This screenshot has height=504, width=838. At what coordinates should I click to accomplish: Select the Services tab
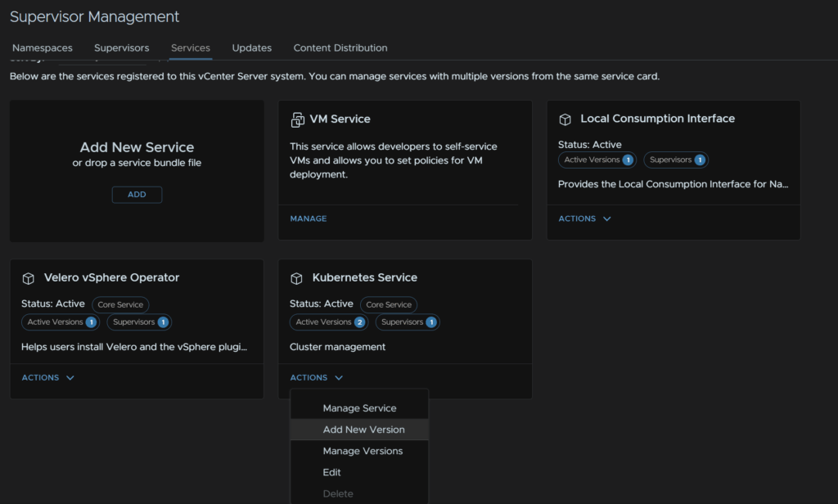(x=190, y=48)
